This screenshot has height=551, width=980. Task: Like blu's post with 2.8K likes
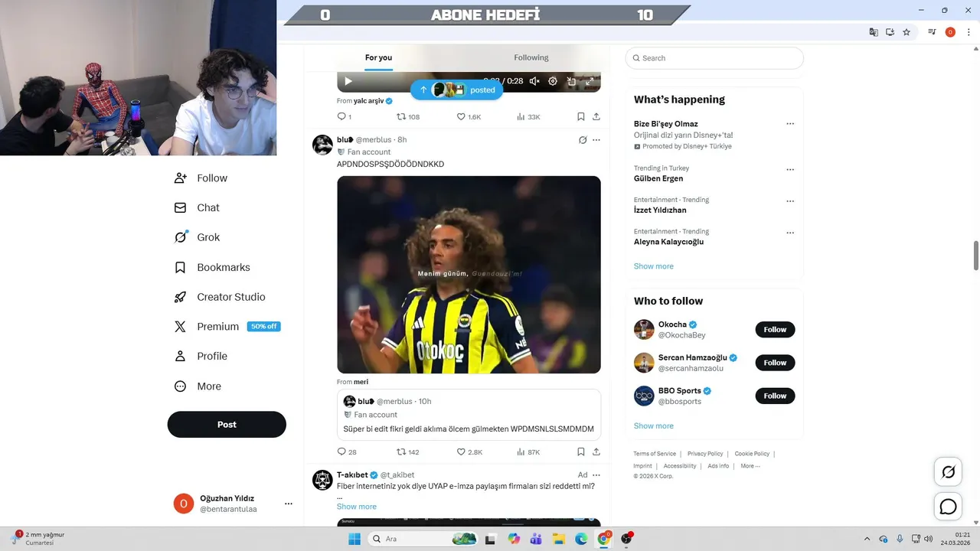[469, 452]
